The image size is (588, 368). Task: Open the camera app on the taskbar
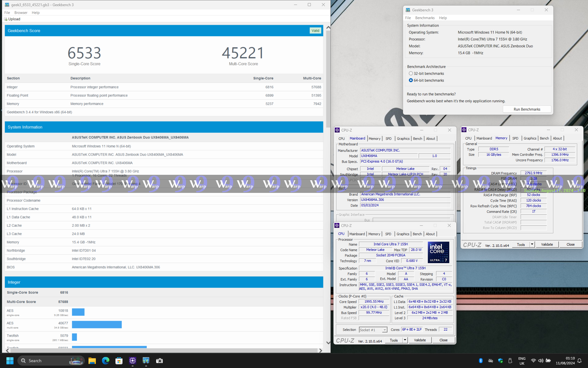[160, 361]
